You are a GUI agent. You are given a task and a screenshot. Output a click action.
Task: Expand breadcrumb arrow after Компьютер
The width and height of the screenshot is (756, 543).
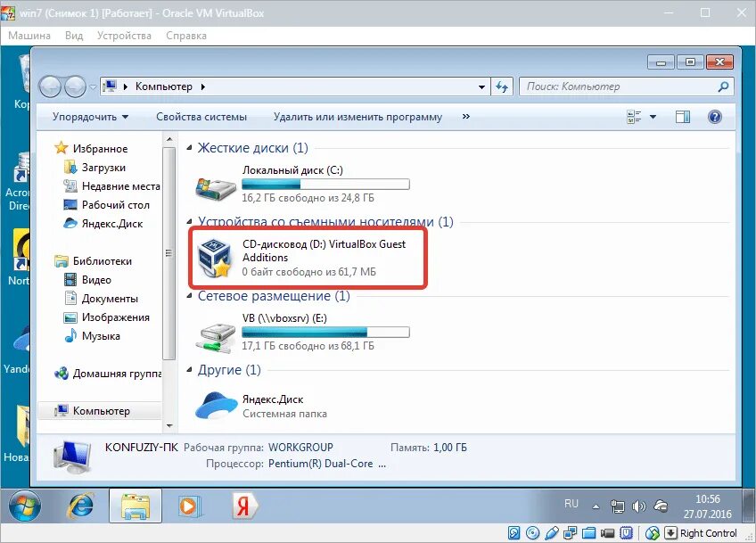(x=203, y=86)
